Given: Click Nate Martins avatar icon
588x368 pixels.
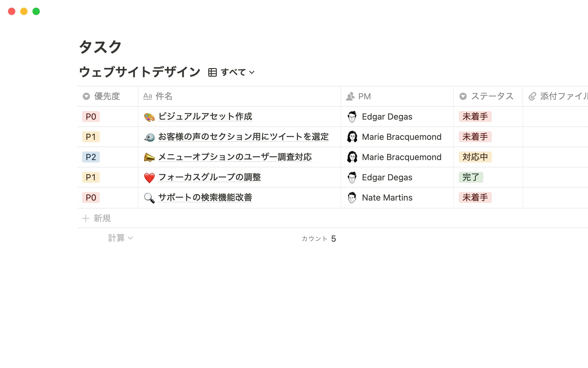Looking at the screenshot, I should click(352, 197).
